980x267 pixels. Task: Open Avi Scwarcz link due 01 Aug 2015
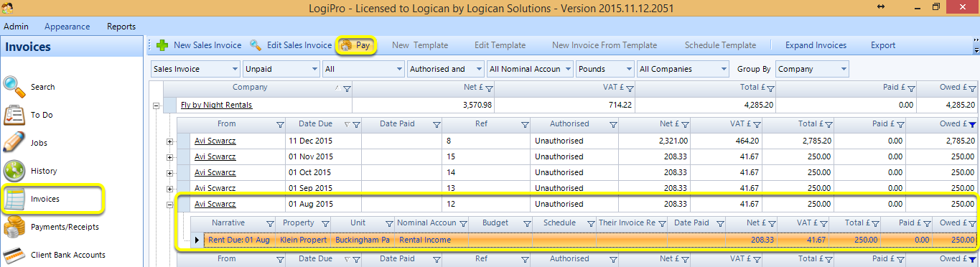click(215, 204)
